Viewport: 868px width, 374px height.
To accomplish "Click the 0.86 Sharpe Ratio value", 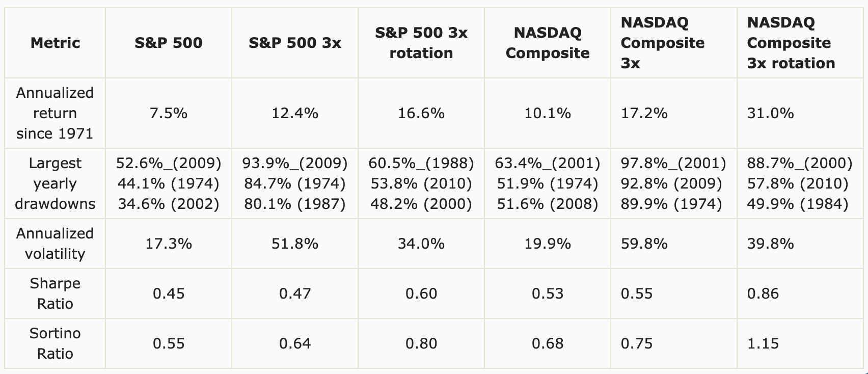I will click(x=763, y=293).
